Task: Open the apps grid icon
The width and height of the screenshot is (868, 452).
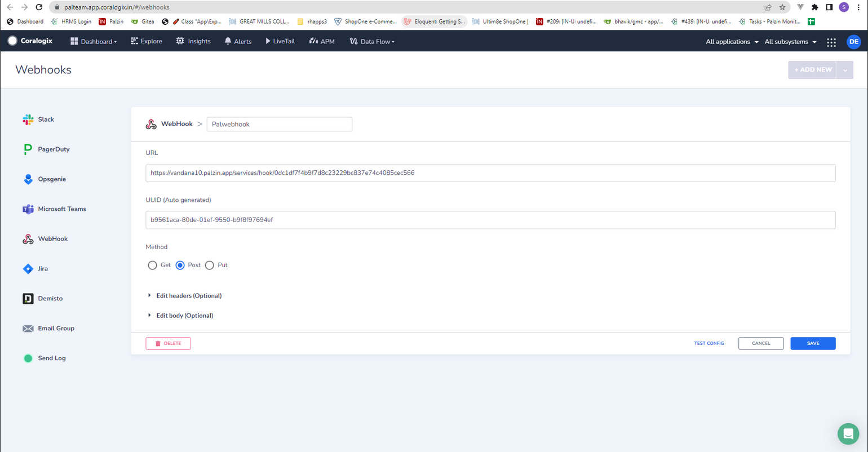Action: [831, 42]
